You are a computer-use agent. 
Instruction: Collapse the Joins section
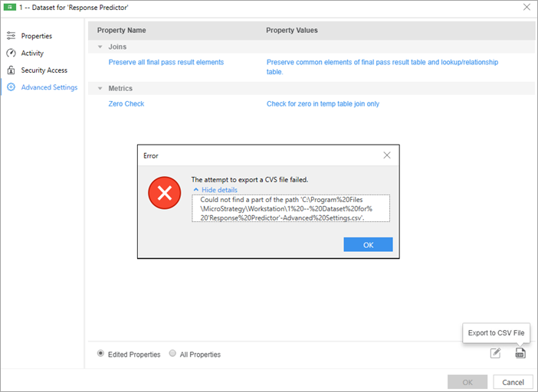[100, 47]
